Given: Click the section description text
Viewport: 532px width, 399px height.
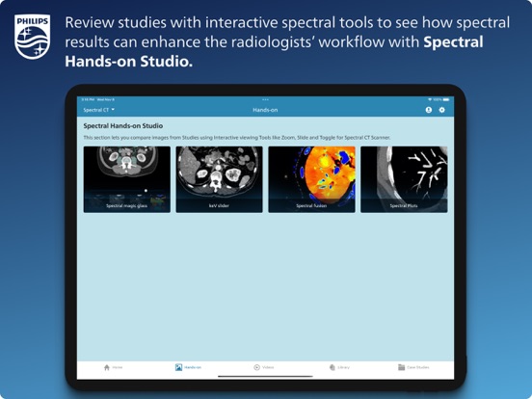Looking at the screenshot, I should [237, 138].
